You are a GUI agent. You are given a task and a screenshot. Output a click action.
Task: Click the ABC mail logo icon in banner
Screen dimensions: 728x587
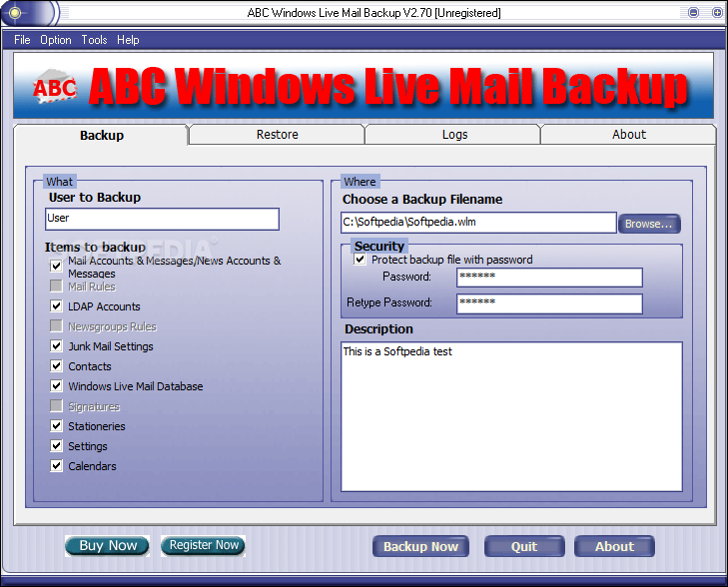54,86
